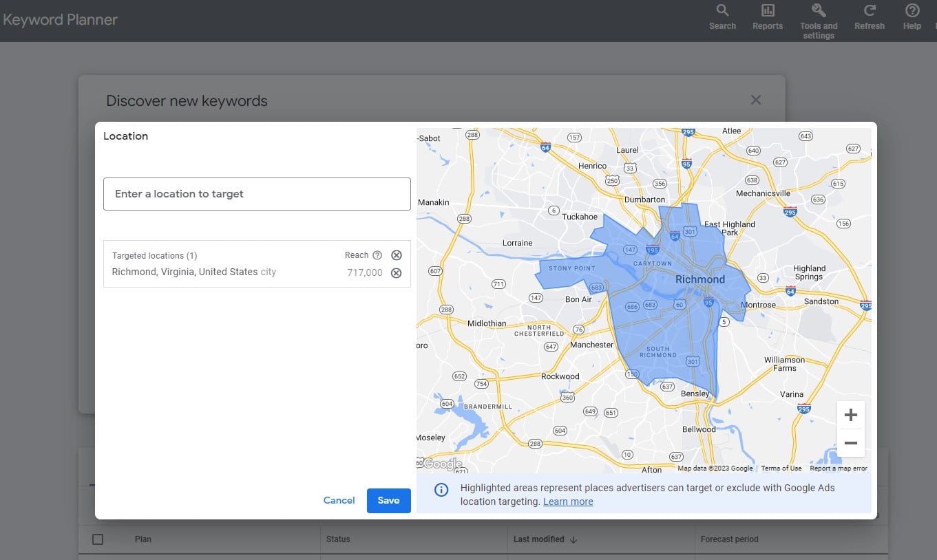Screen dimensions: 937x560
Task: Open the Help icon
Action: pos(912,17)
